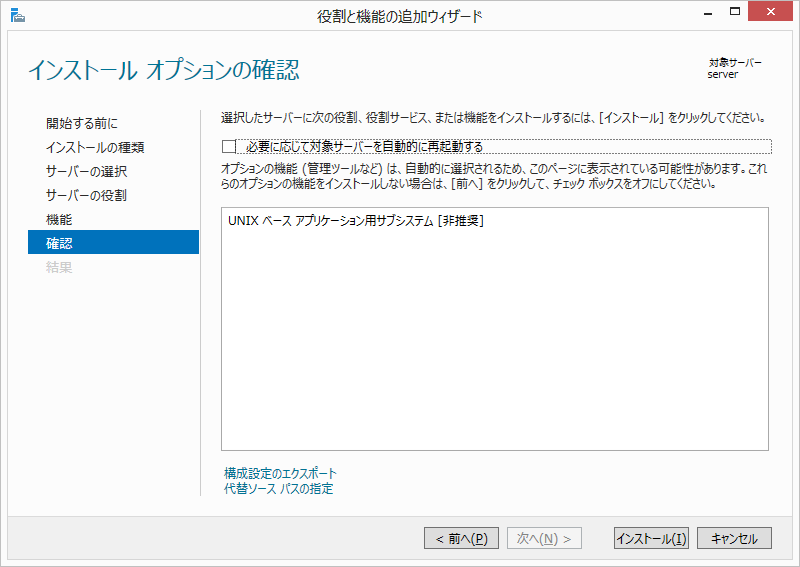Select the インストールの種類 step in the sidebar
Image resolution: width=800 pixels, height=567 pixels.
(95, 148)
